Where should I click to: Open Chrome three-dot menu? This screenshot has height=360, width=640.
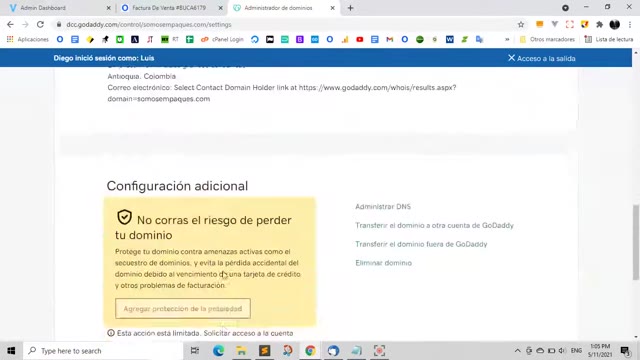coord(630,24)
